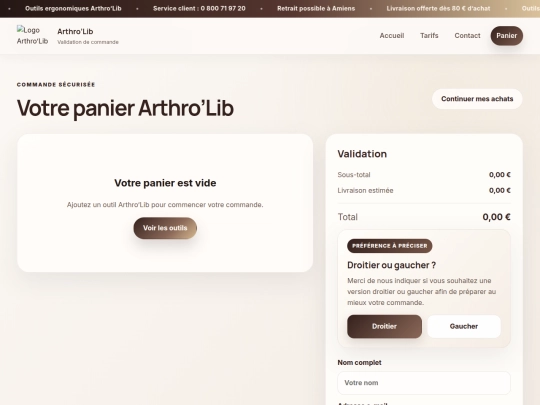This screenshot has height=405, width=540.
Task: Click the 'Droitier ou gaucher ?' heading
Action: (x=391, y=265)
